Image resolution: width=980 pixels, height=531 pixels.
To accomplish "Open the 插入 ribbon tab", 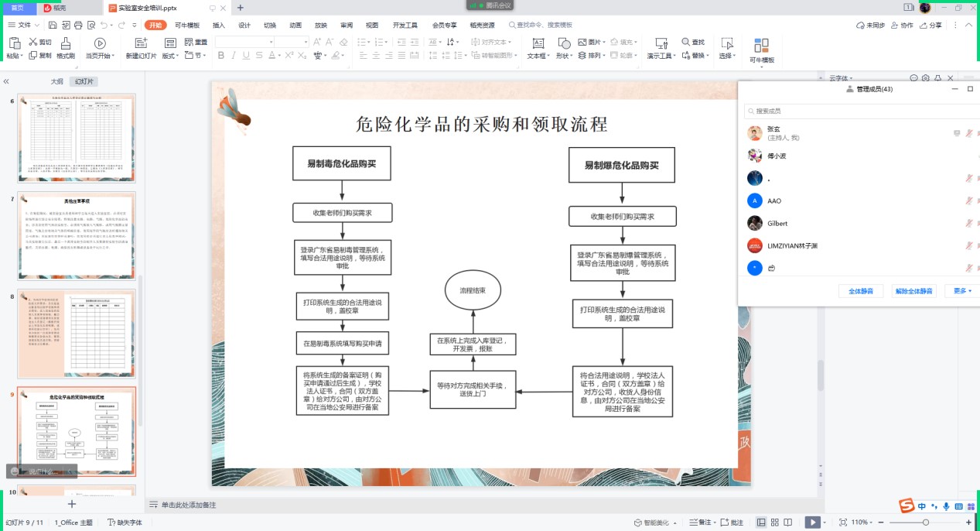I will [219, 26].
